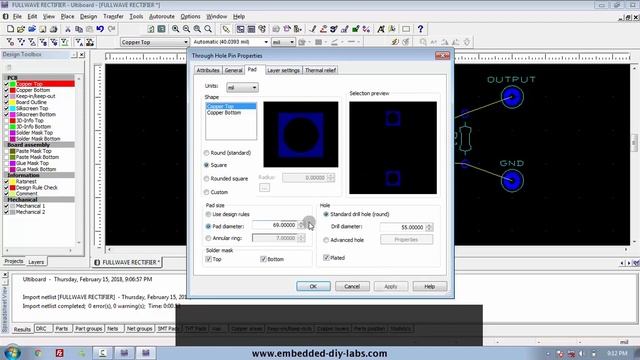
Task: Click the Zoom in magnifier icon
Action: tap(176, 29)
